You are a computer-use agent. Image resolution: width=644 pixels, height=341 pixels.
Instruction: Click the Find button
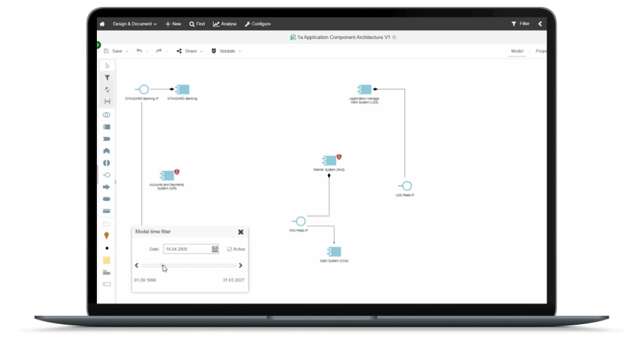pos(197,24)
